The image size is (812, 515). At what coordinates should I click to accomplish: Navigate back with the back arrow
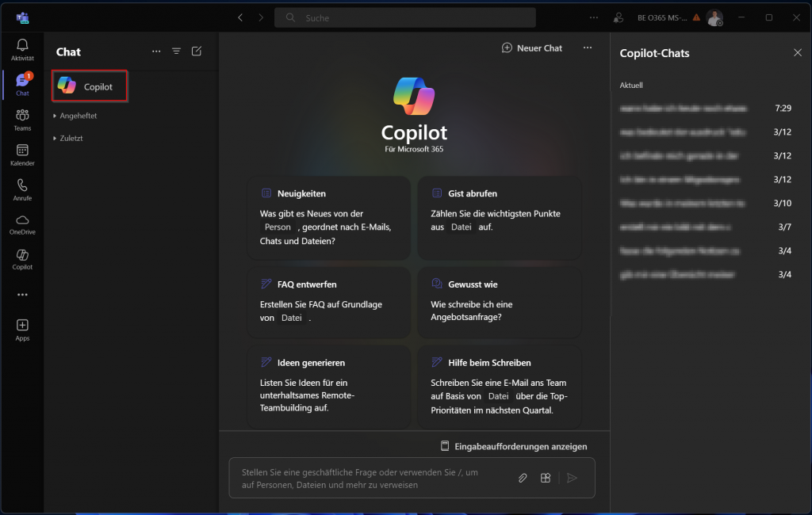(x=240, y=17)
